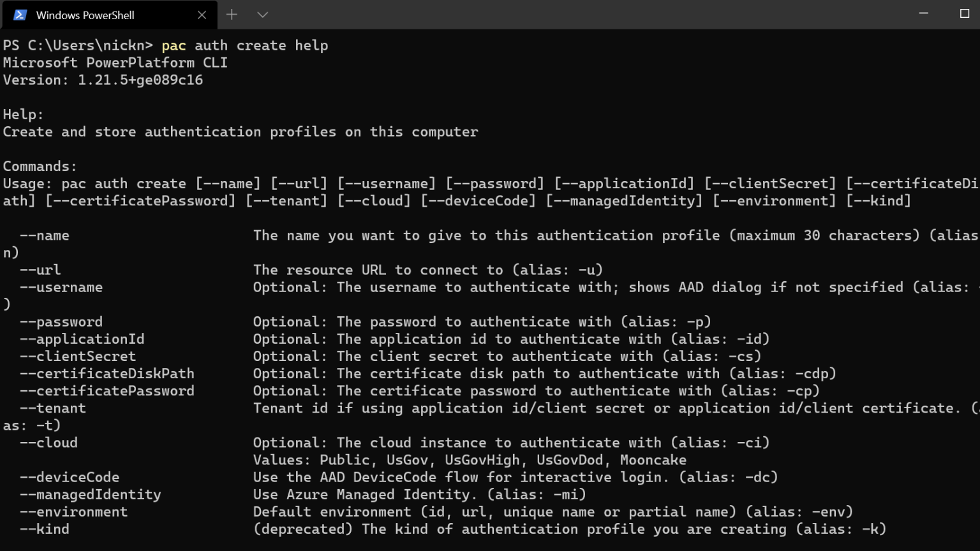Image resolution: width=980 pixels, height=551 pixels.
Task: Open the tab dropdown chevron
Action: point(262,14)
